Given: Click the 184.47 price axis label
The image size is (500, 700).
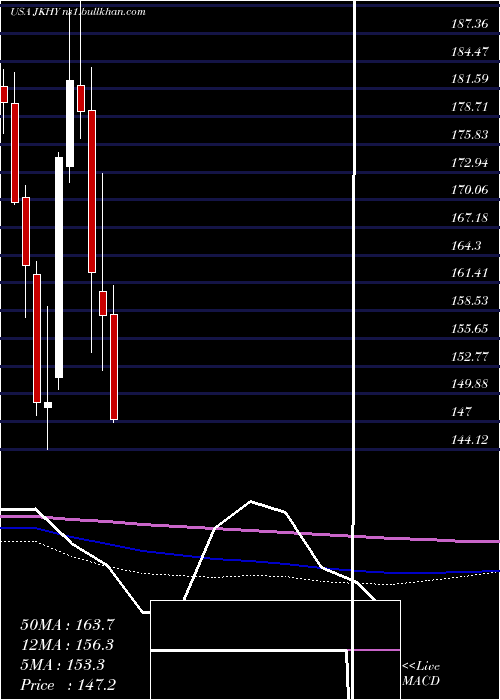Looking at the screenshot, I should [470, 52].
